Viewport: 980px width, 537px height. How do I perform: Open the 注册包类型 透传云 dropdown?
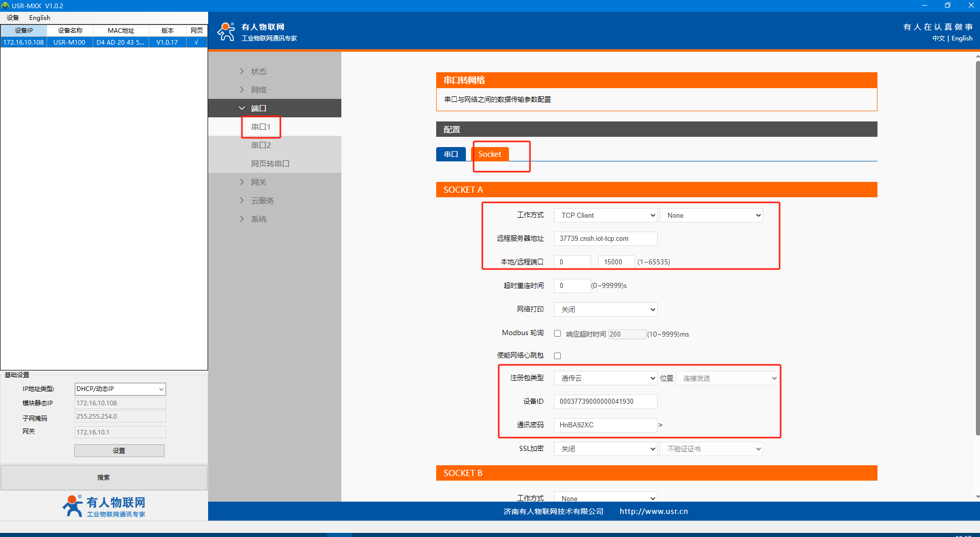pyautogui.click(x=605, y=378)
